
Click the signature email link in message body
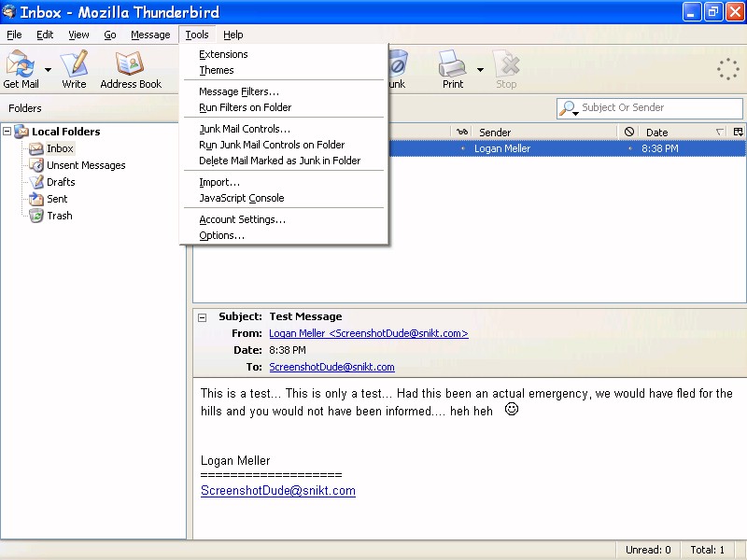[278, 491]
